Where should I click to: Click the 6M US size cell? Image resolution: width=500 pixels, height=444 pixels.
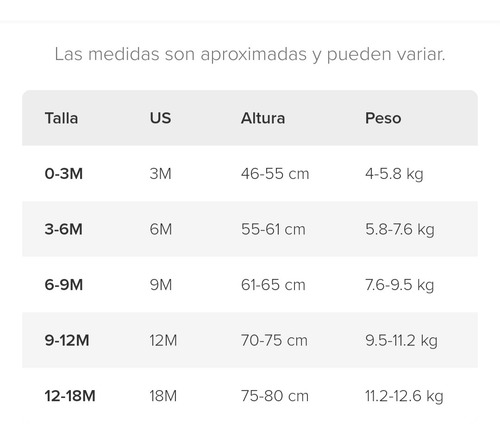tap(161, 229)
